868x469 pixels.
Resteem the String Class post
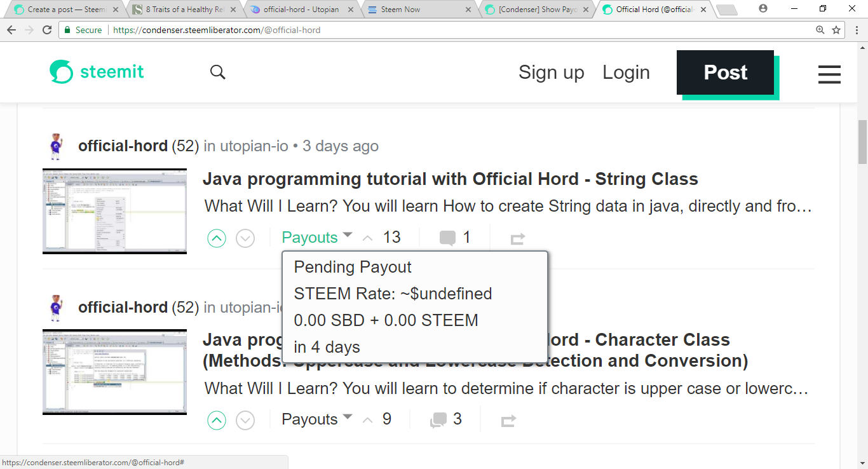(x=518, y=239)
